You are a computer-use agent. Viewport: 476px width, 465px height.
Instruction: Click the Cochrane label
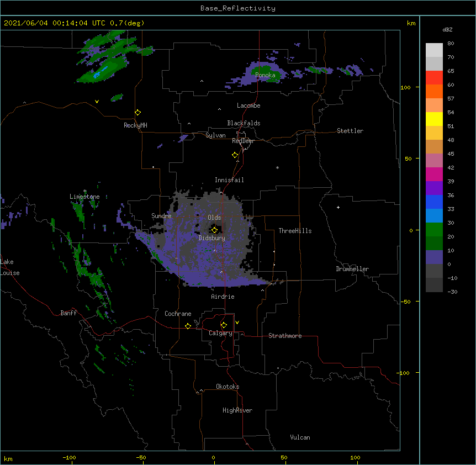[178, 314]
